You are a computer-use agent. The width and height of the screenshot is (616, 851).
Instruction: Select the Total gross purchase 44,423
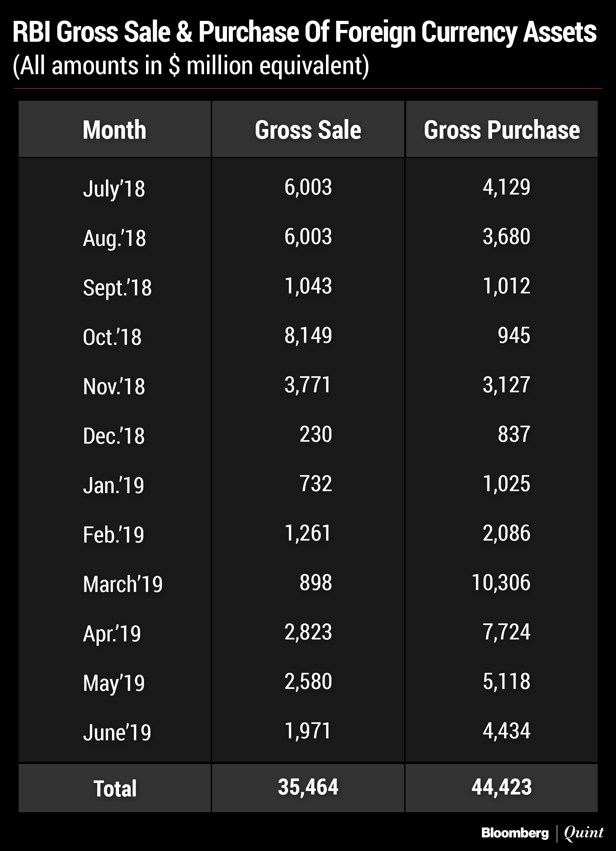pos(502,787)
